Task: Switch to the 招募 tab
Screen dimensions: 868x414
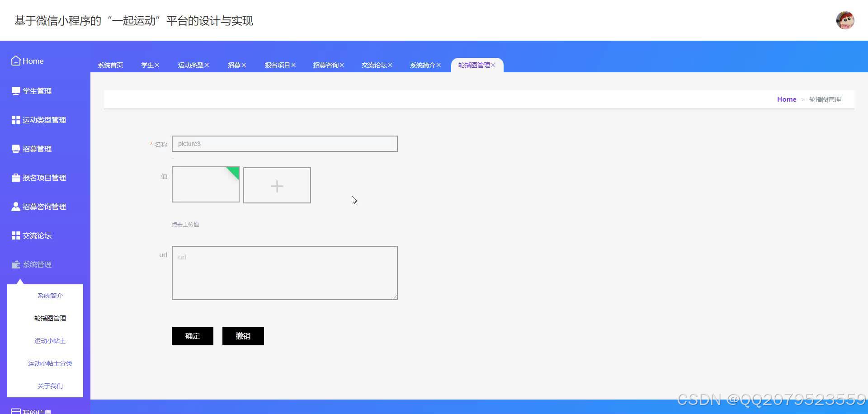Action: (x=234, y=65)
